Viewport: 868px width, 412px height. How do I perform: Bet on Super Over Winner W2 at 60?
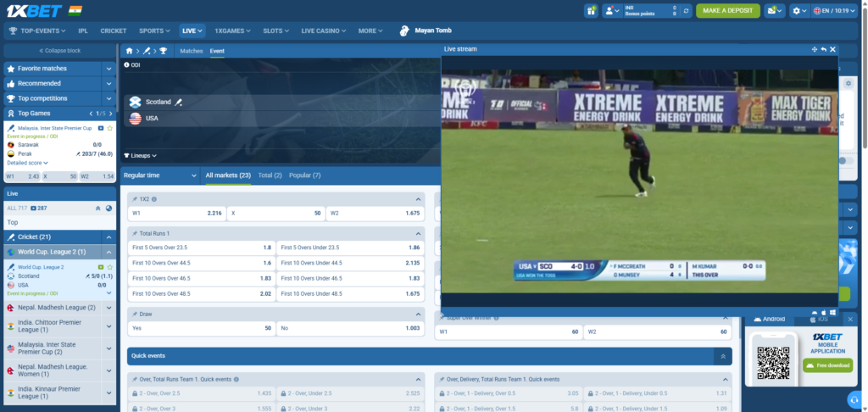tap(657, 331)
